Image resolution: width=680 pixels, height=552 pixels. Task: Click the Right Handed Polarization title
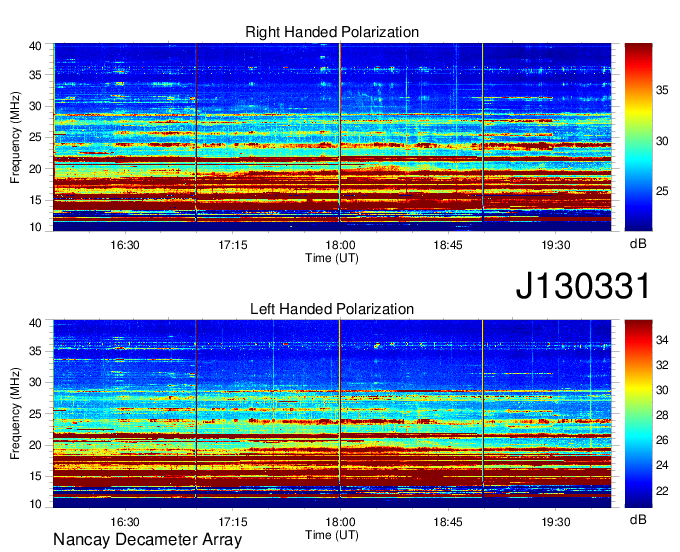(332, 32)
